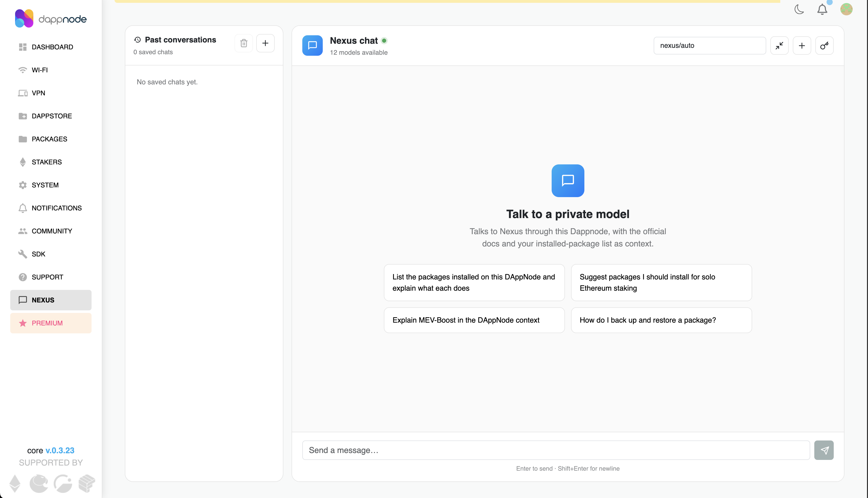Viewport: 868px width, 498px height.
Task: Open the Premium page
Action: click(51, 323)
